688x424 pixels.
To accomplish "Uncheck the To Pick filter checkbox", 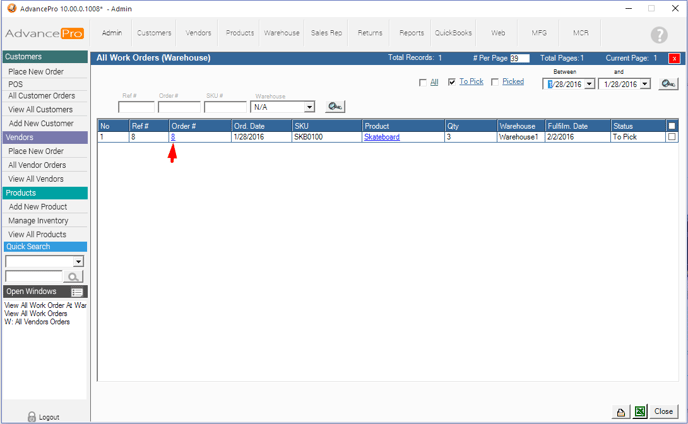I will click(x=452, y=83).
